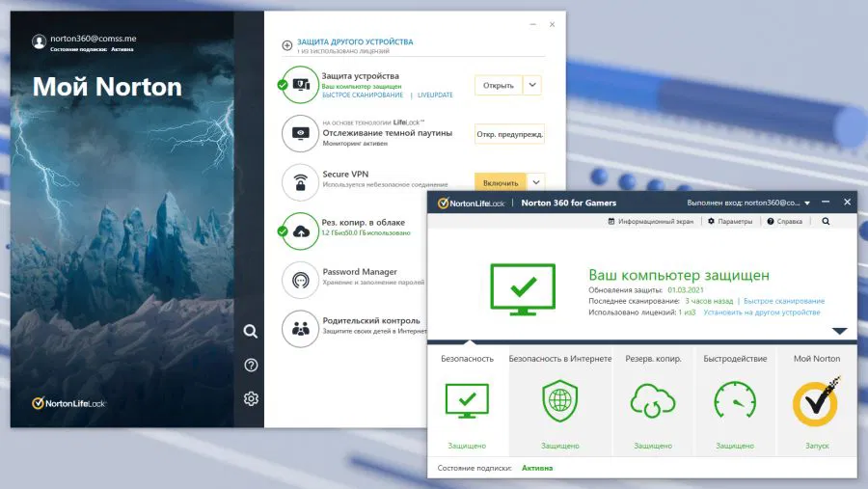Viewport: 868px width, 489px height.
Task: Click the Откр. предупрежд. button
Action: 509,134
